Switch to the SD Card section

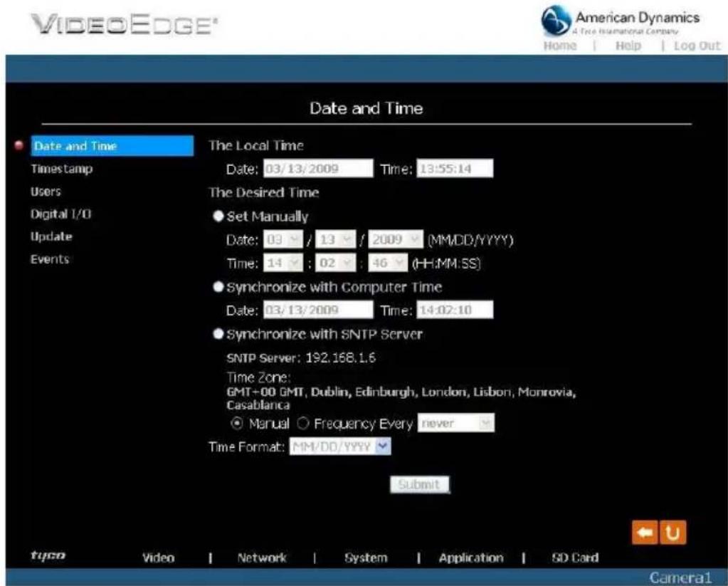click(575, 558)
